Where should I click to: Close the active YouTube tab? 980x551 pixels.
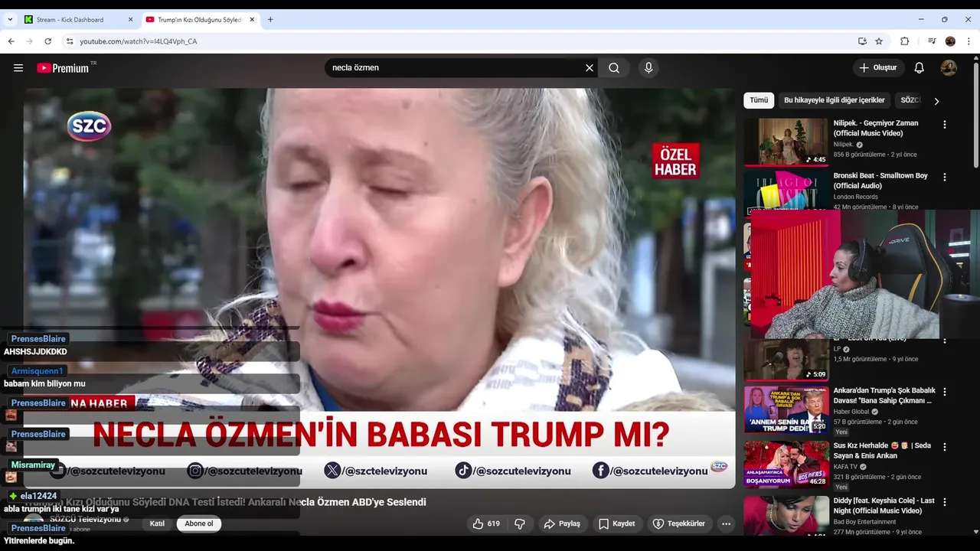coord(252,20)
